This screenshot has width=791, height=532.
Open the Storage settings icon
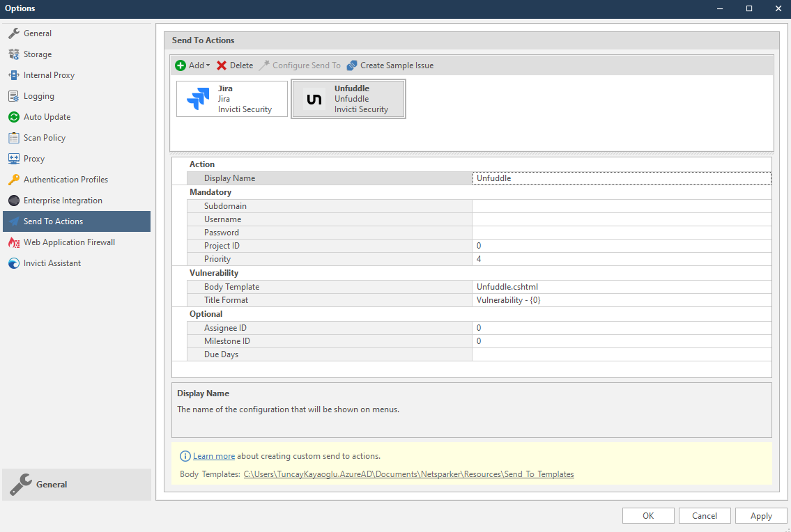tap(38, 54)
